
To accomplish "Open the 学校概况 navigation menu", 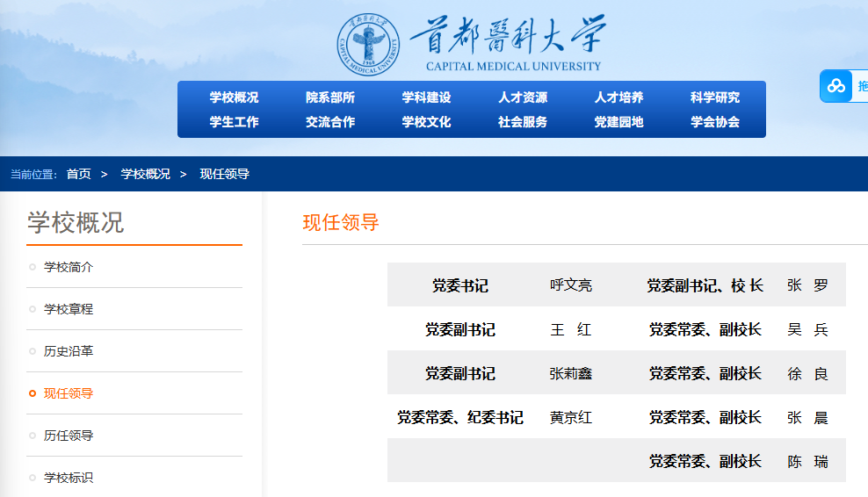I will click(235, 97).
